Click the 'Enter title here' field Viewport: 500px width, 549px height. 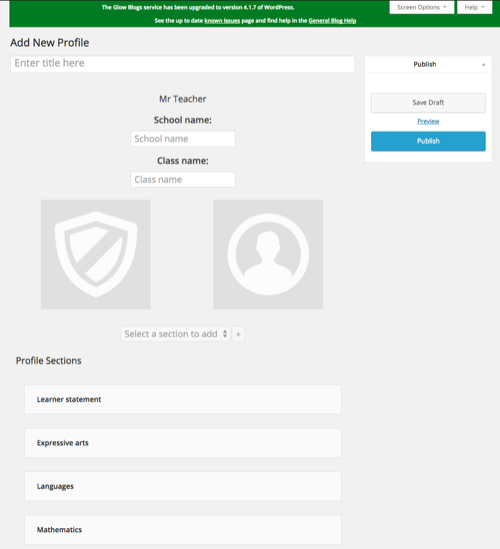coord(182,64)
